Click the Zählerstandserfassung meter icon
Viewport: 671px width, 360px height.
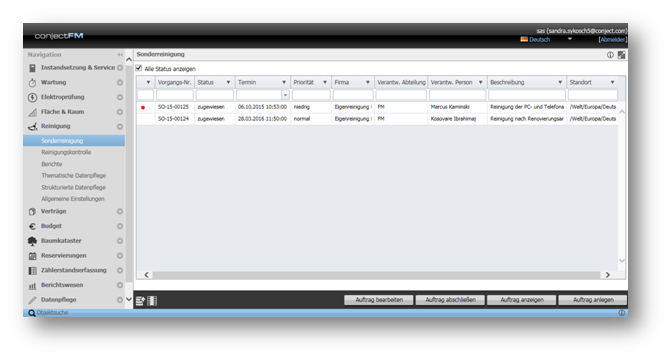32,271
